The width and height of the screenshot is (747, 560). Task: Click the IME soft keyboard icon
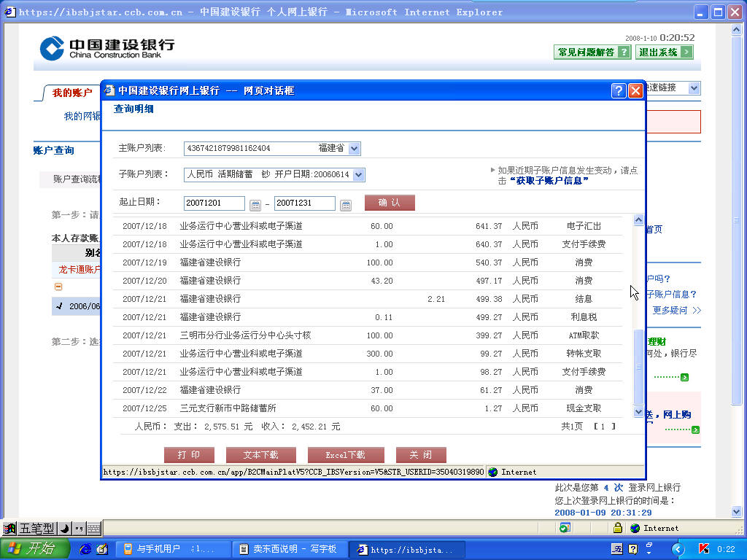click(x=94, y=529)
